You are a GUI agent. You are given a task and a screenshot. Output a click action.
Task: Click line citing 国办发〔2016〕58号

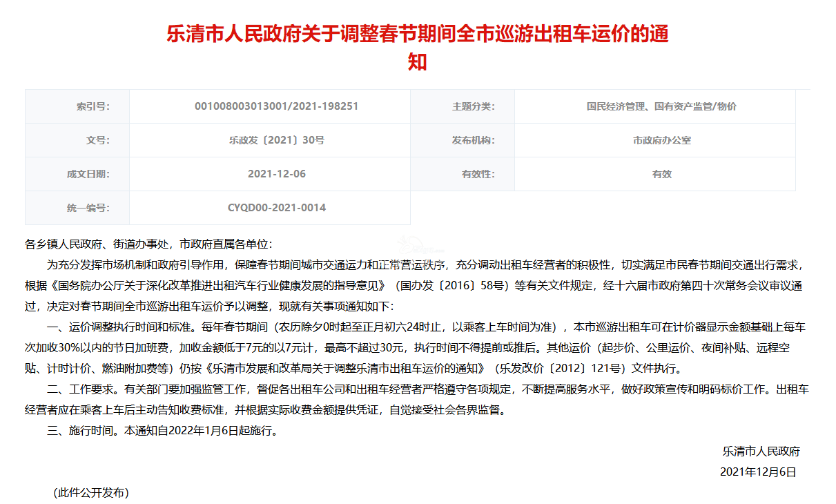pos(414,285)
